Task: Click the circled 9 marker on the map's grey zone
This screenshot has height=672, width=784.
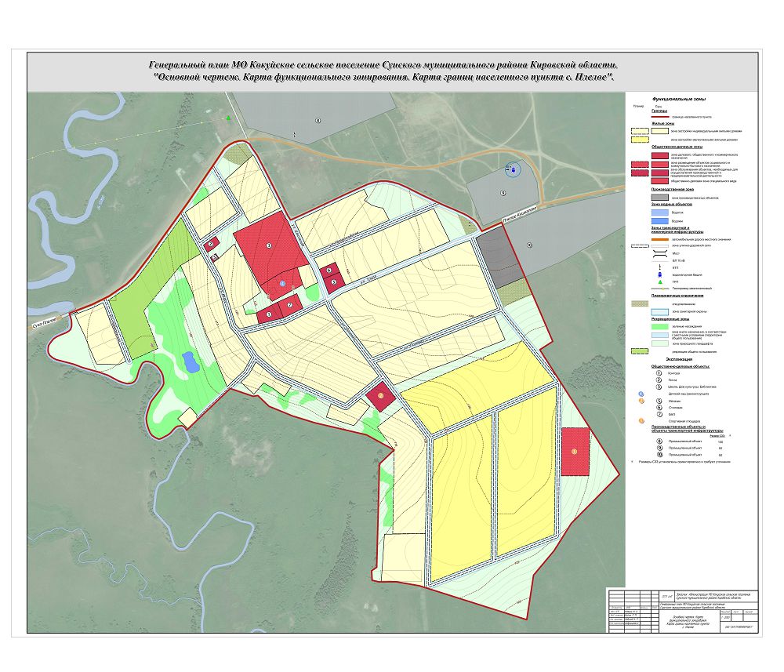Action: point(503,192)
